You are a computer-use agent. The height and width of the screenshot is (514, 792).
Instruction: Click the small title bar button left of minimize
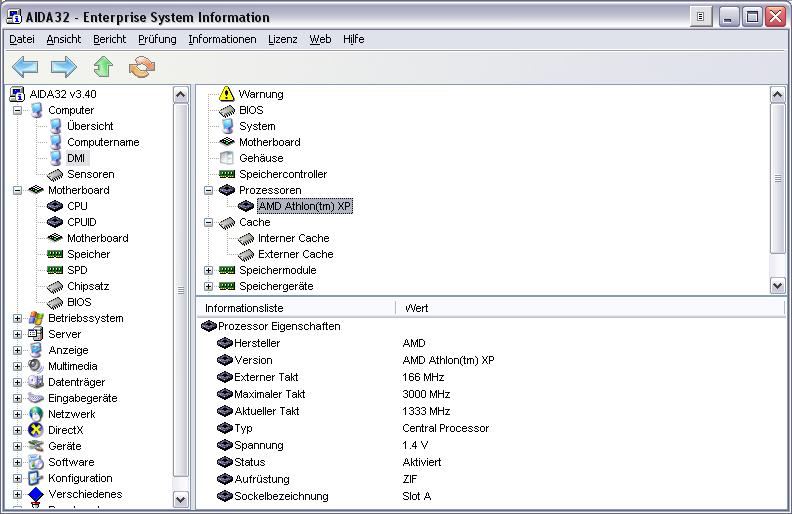[701, 17]
